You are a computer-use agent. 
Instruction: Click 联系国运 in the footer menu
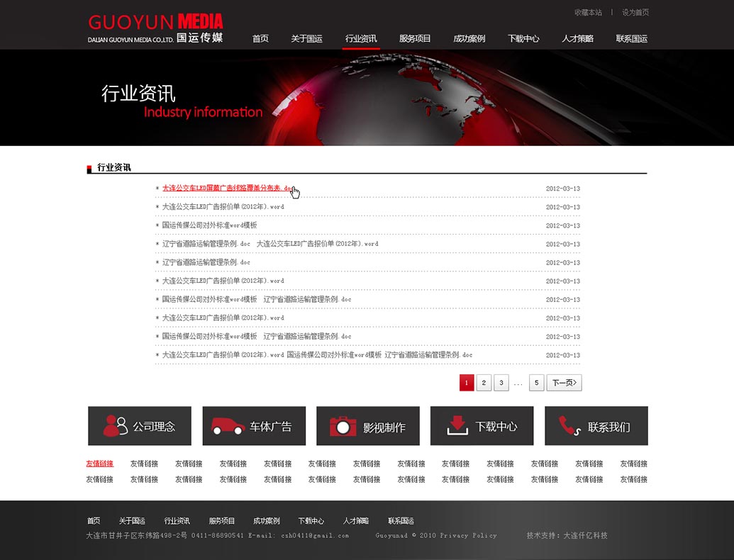[x=401, y=521]
